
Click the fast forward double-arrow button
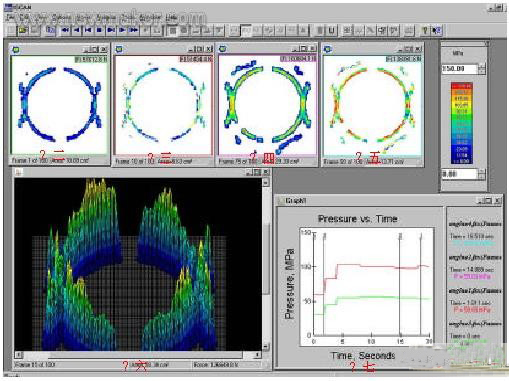[x=134, y=30]
